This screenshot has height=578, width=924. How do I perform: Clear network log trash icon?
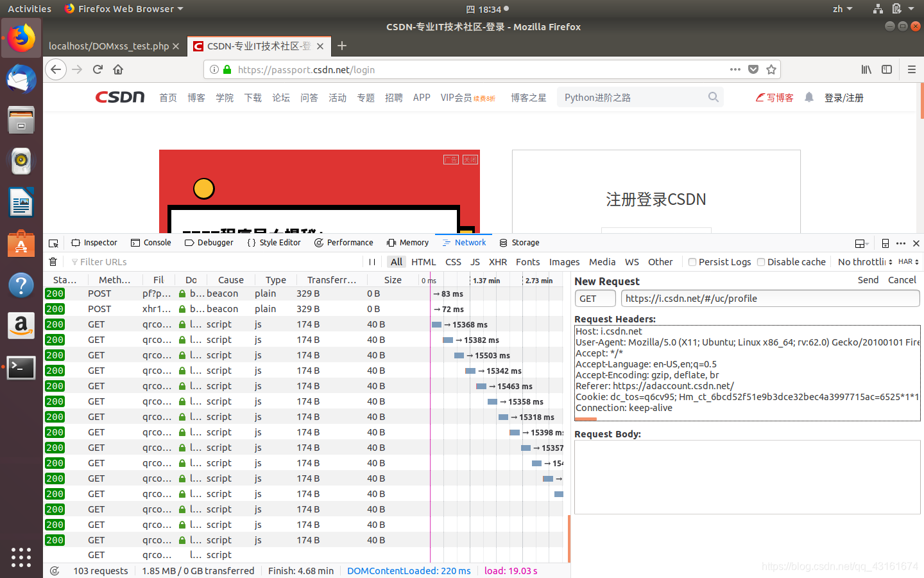click(53, 261)
